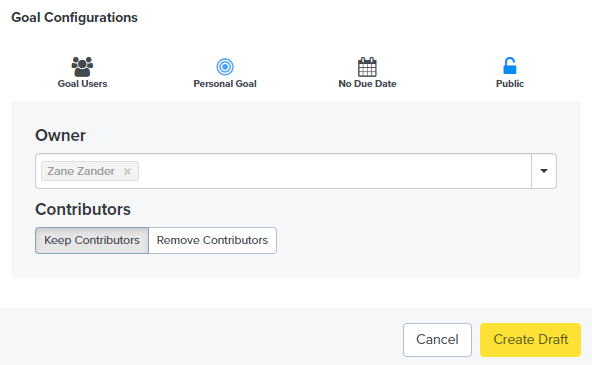Open the Goal Users tab label
The image size is (592, 365).
tap(82, 84)
